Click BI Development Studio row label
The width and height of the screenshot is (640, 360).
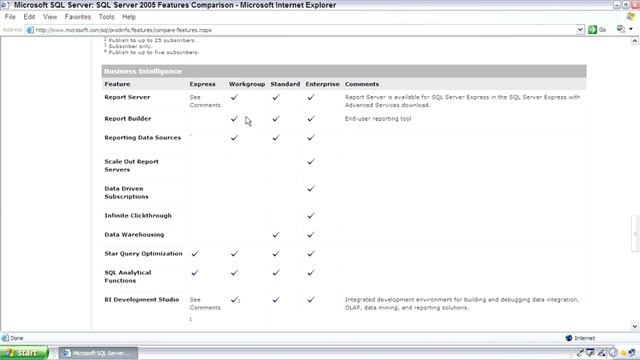click(142, 300)
